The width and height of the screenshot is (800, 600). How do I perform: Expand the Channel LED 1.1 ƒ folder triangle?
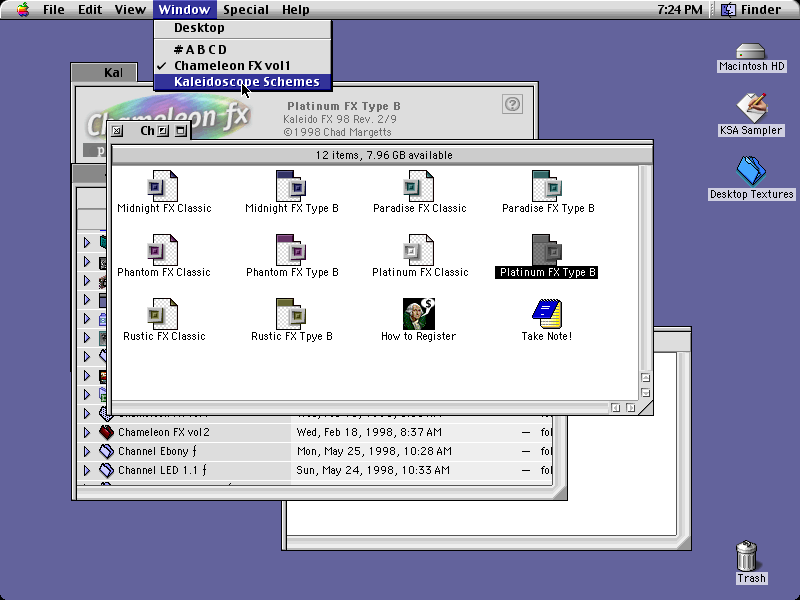(87, 470)
